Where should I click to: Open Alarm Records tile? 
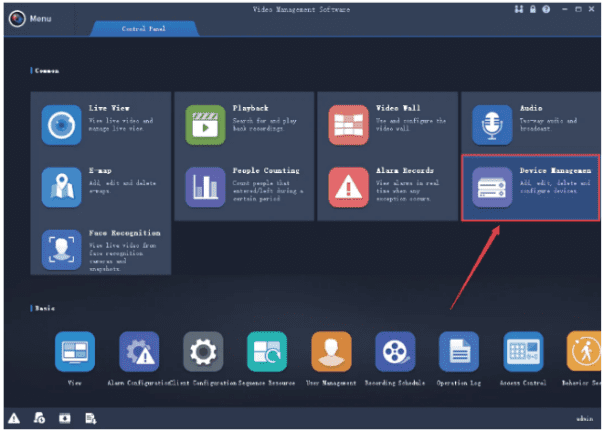(386, 187)
